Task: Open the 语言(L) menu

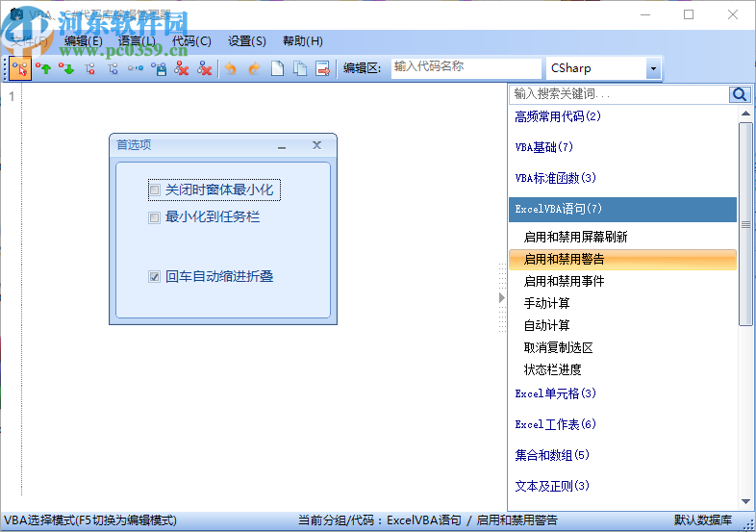Action: (137, 41)
